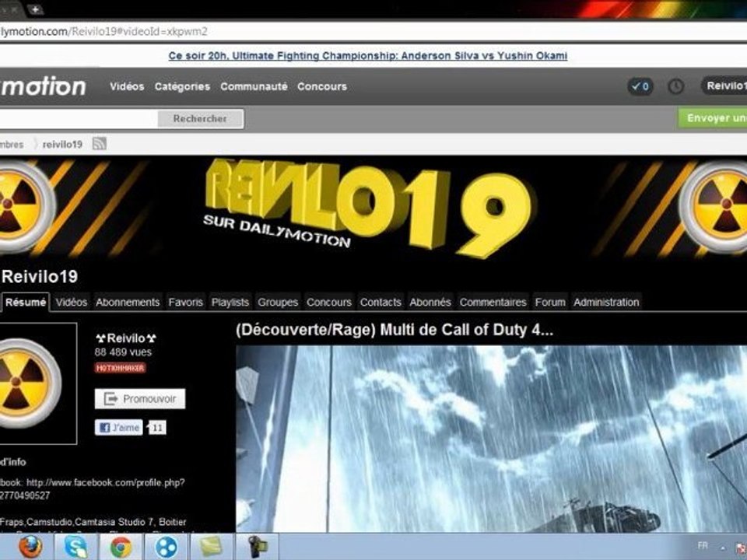The width and height of the screenshot is (747, 560).
Task: Open Firefox from the taskbar
Action: pos(30,547)
